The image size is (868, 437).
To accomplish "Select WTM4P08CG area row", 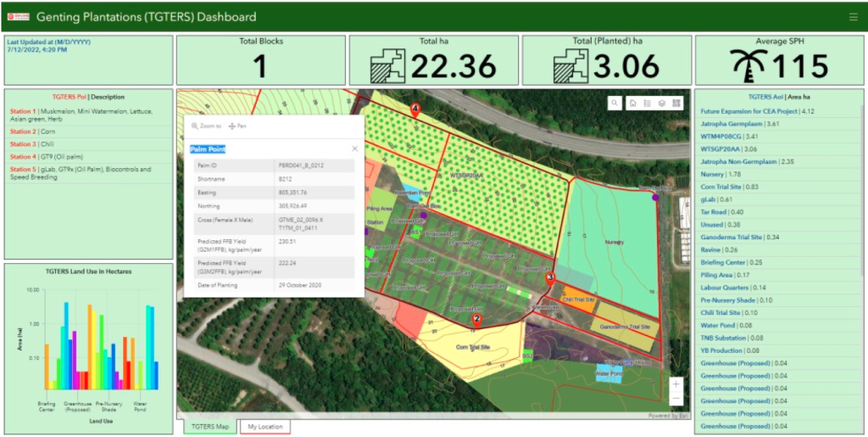I will pyautogui.click(x=779, y=137).
